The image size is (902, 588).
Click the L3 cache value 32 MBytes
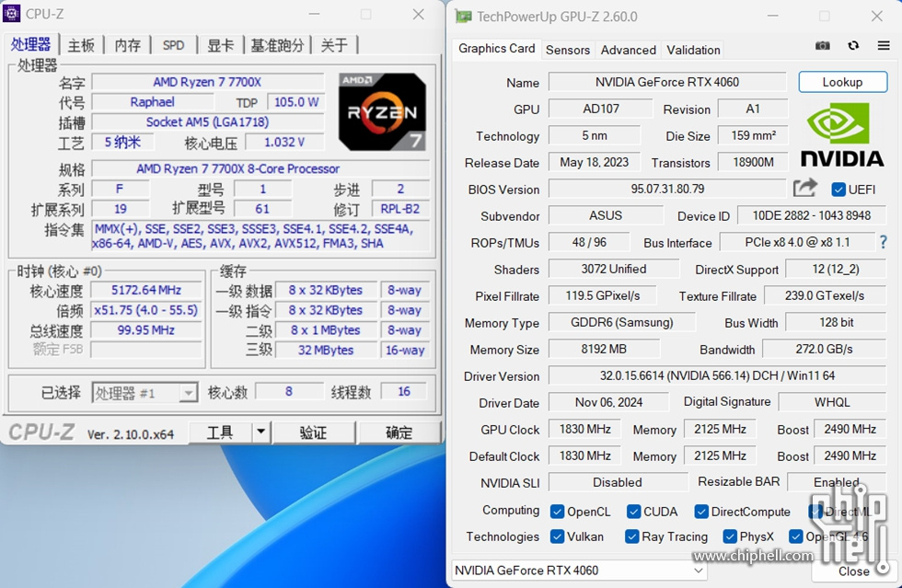[x=326, y=350]
